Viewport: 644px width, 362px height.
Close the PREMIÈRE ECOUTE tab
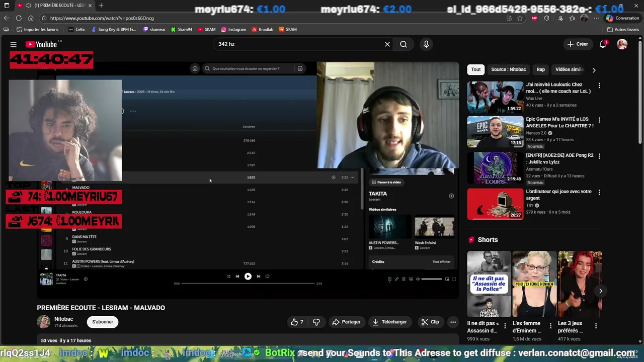coord(91,5)
